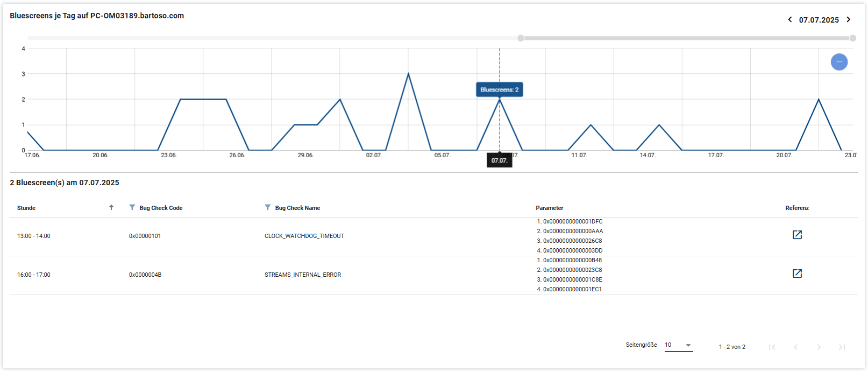Select the peak of 3 bluescreens in chart
Screen dimensions: 868x371
click(408, 74)
